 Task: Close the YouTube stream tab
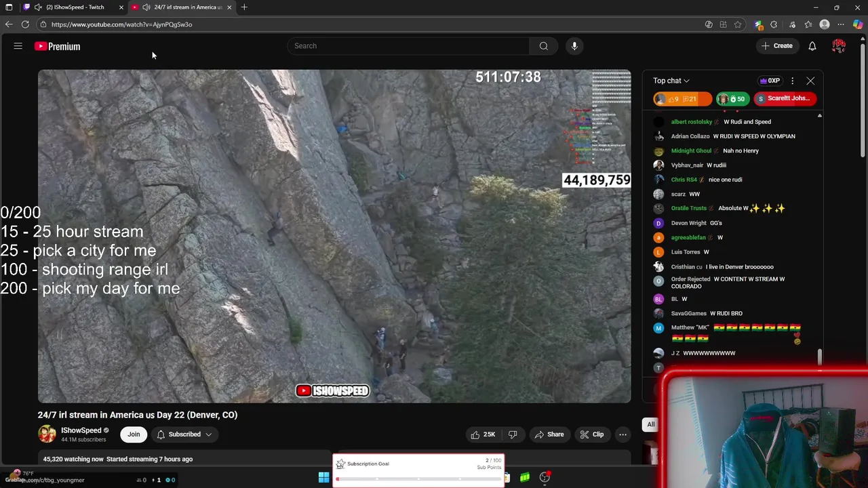pos(229,7)
